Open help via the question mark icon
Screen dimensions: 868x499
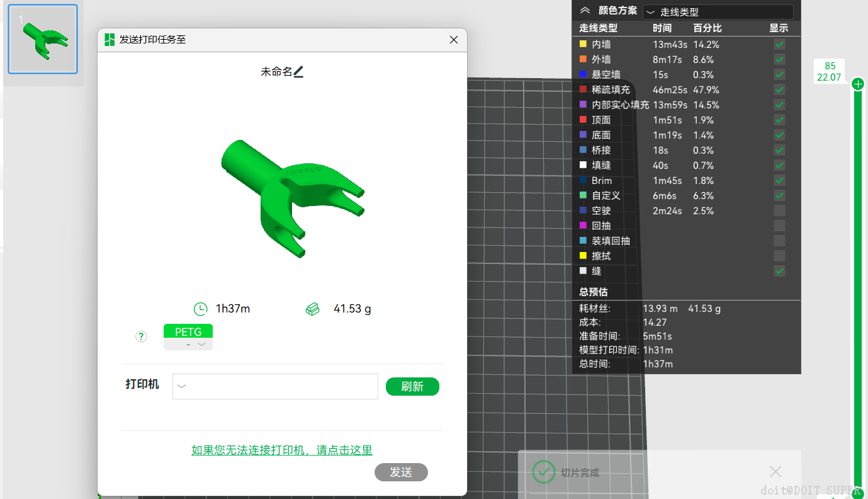(x=141, y=336)
